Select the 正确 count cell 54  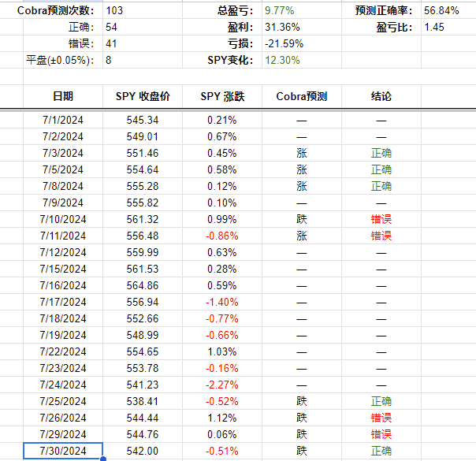click(x=143, y=27)
